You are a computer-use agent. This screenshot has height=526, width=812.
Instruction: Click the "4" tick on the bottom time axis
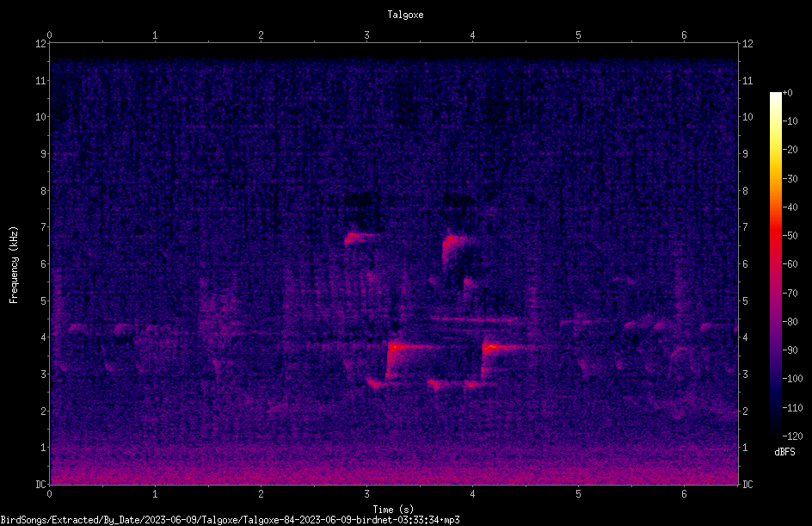472,494
